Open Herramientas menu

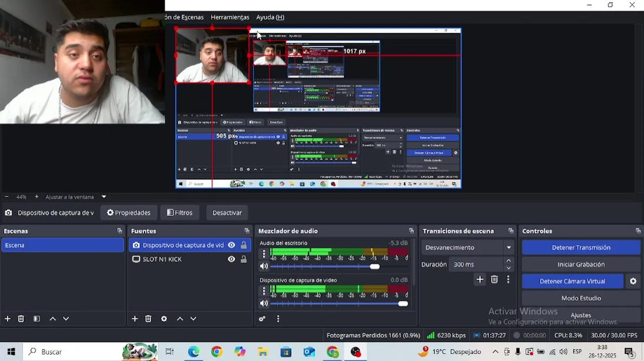[230, 17]
